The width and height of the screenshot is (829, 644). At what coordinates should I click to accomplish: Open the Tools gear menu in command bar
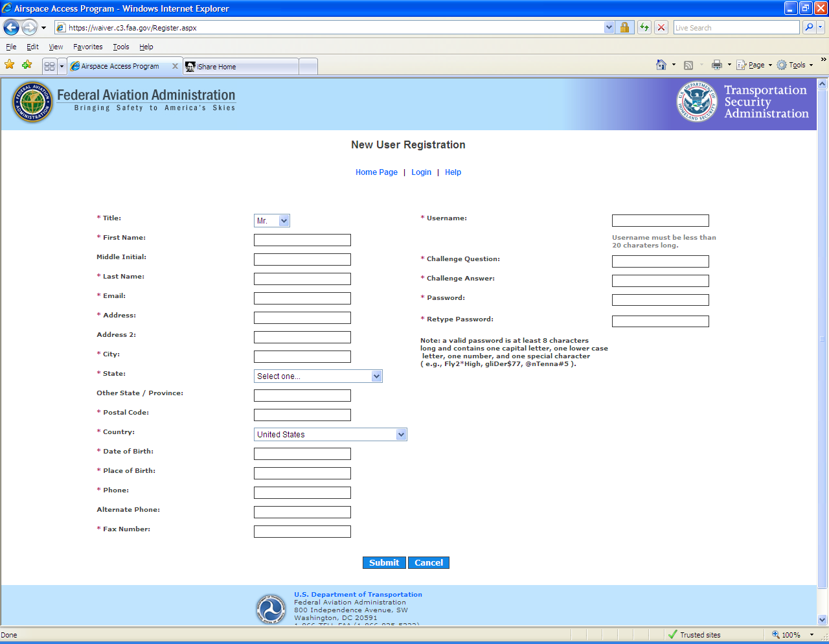click(x=795, y=65)
